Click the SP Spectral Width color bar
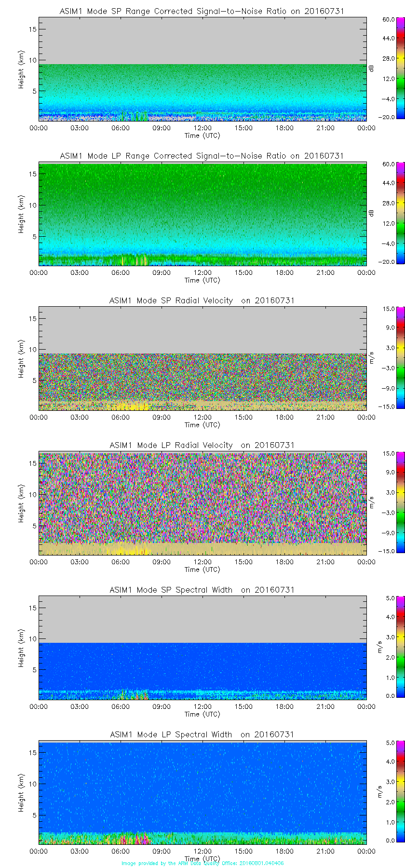Viewport: 405px width, 868px height. pos(388,647)
